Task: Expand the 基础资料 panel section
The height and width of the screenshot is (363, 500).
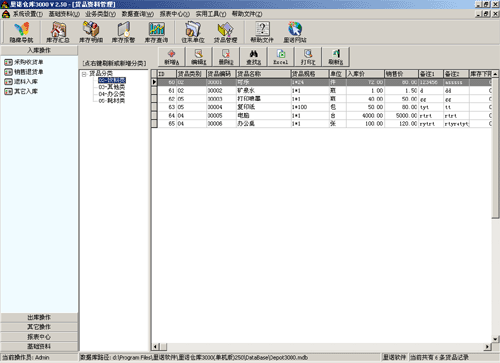Action: click(x=39, y=346)
